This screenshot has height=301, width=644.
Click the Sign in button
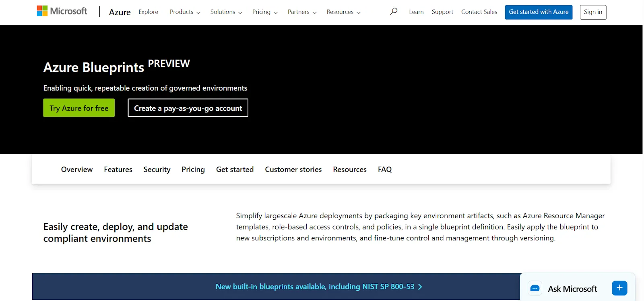[x=593, y=12]
